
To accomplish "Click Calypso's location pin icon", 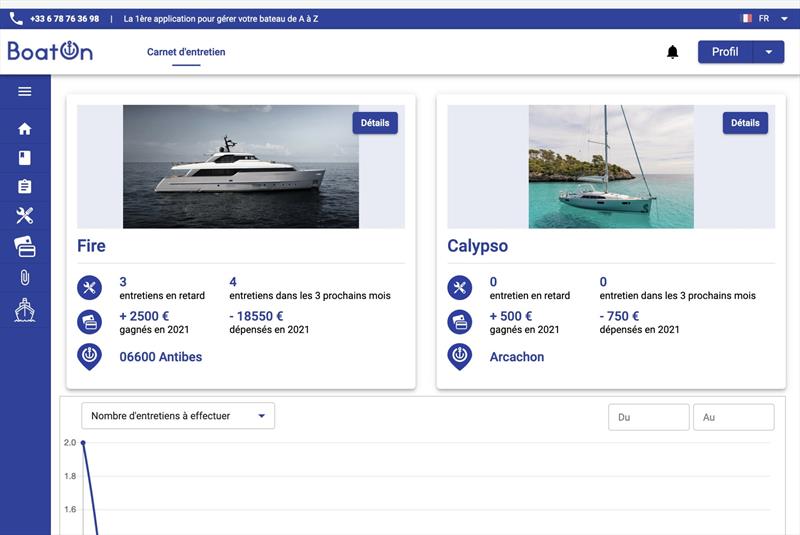I will [460, 356].
